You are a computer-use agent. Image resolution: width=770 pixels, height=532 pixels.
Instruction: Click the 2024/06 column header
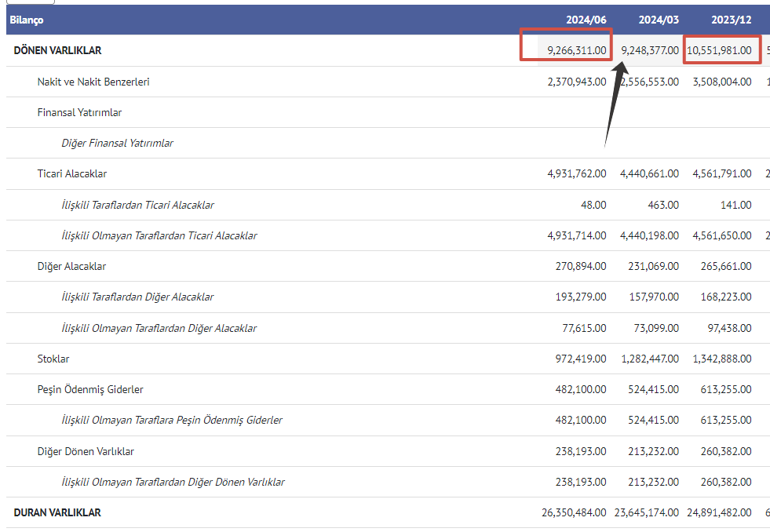pyautogui.click(x=586, y=20)
